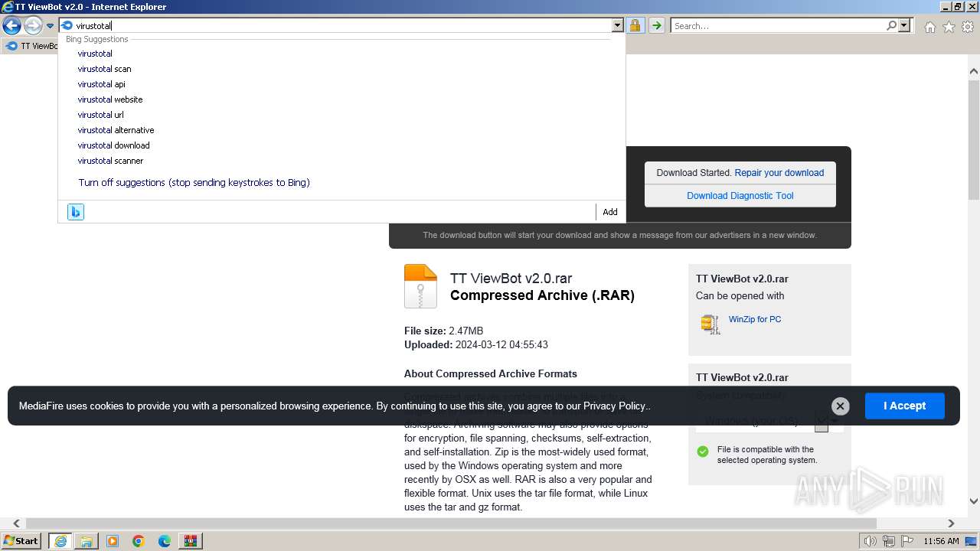Open the Repair your download link
The image size is (980, 551).
[x=779, y=173]
